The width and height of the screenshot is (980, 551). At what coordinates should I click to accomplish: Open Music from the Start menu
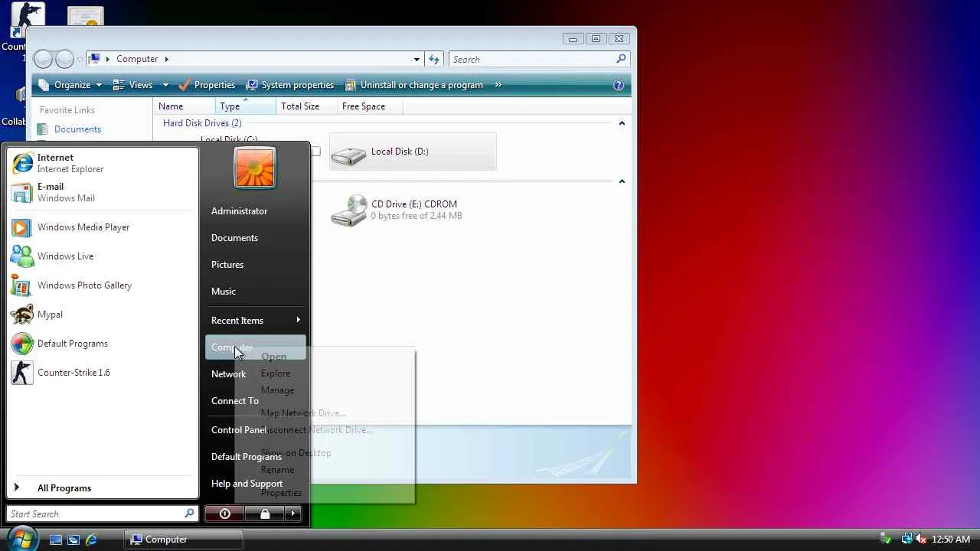point(224,292)
